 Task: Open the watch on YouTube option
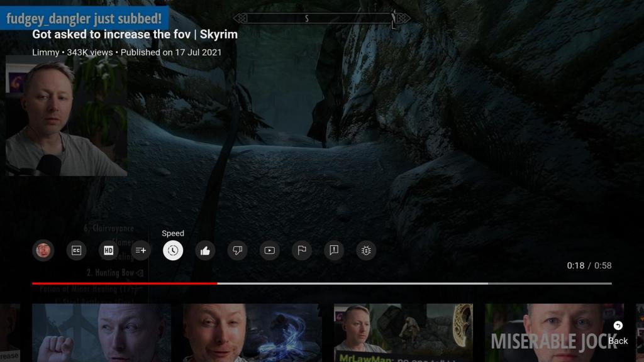[269, 250]
